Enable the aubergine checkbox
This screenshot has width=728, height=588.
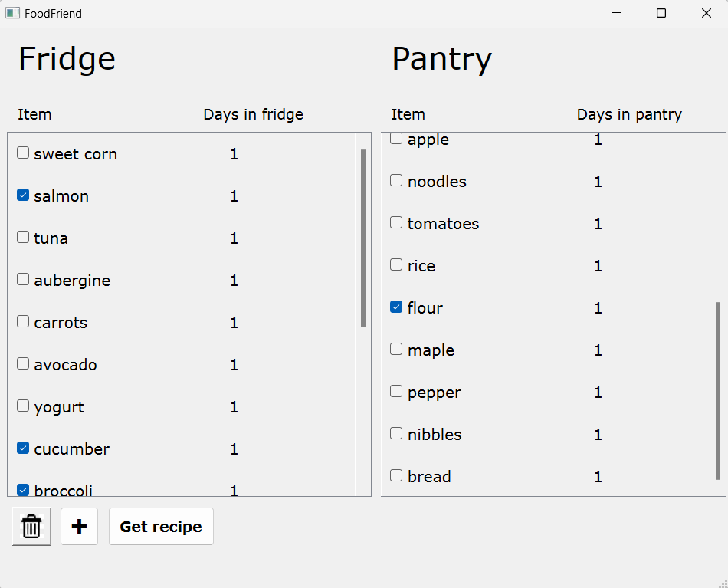[23, 280]
